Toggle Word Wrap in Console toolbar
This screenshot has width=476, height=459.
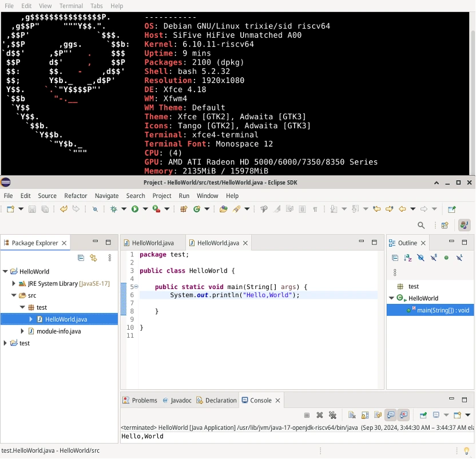pyautogui.click(x=378, y=416)
